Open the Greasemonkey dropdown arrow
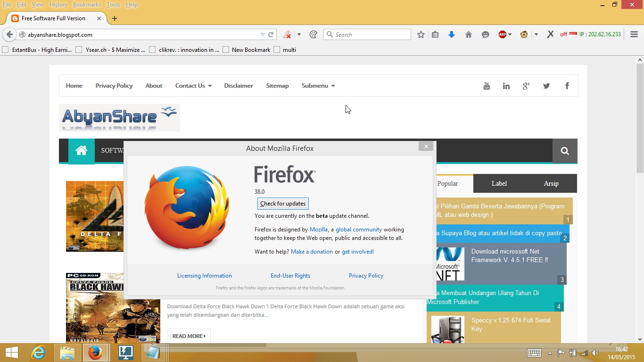This screenshot has height=362, width=644. (x=536, y=34)
